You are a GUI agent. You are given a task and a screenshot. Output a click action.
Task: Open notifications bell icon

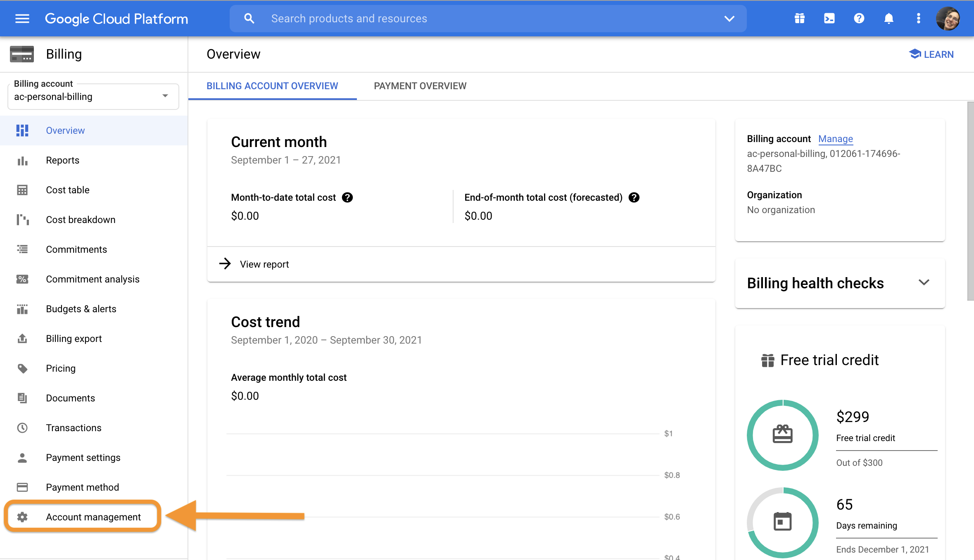[x=889, y=19]
